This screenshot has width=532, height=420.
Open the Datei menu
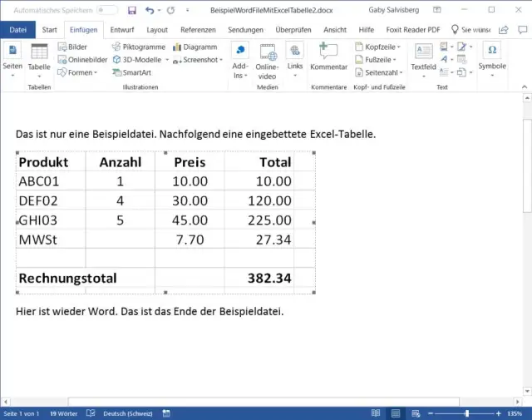[x=17, y=29]
